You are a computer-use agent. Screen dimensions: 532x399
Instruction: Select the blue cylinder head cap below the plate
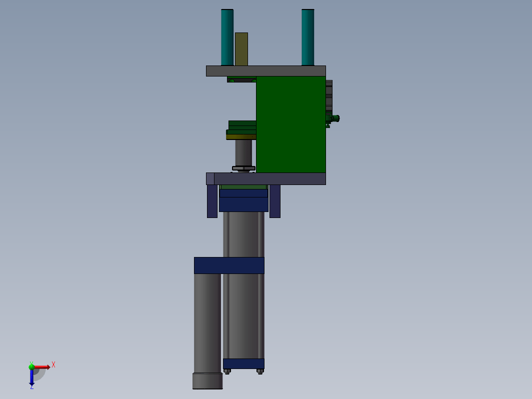(x=243, y=200)
